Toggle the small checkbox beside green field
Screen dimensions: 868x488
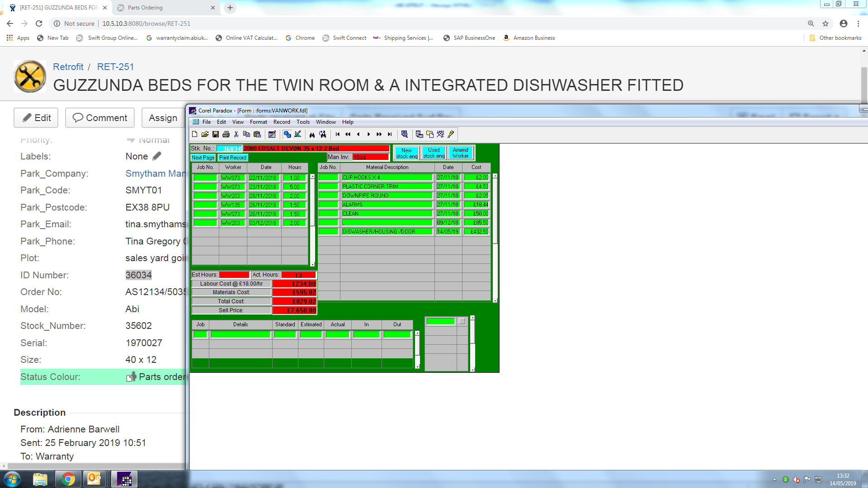click(x=462, y=321)
